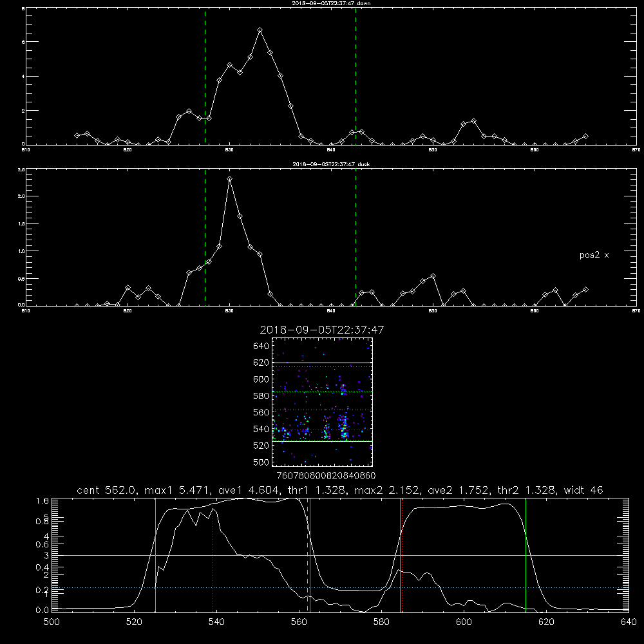The height and width of the screenshot is (644, 644).
Task: Click the bright cluster in the heatmap image
Action: pyautogui.click(x=344, y=429)
